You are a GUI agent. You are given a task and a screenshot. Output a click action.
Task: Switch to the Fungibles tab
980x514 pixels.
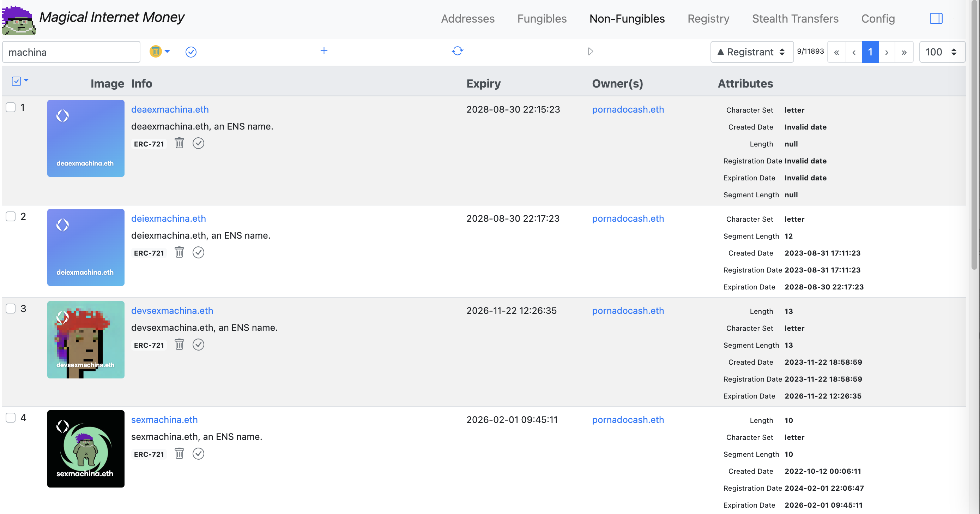(x=542, y=19)
